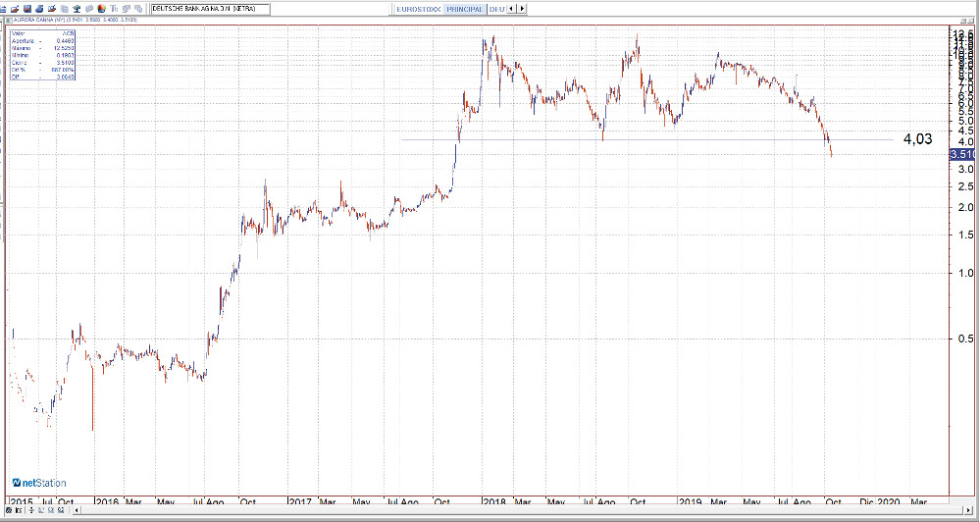Click the vertical adjust icon in bottom toolbar

point(31,510)
